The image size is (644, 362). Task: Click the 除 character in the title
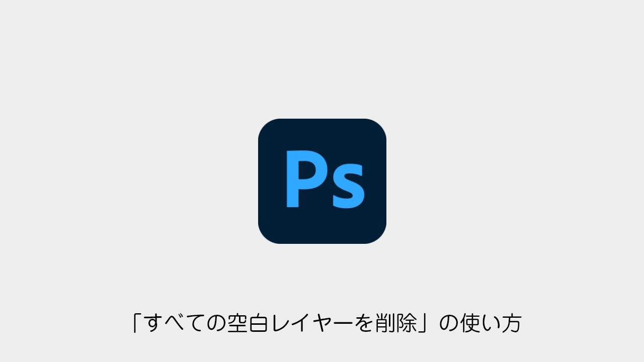pos(407,323)
